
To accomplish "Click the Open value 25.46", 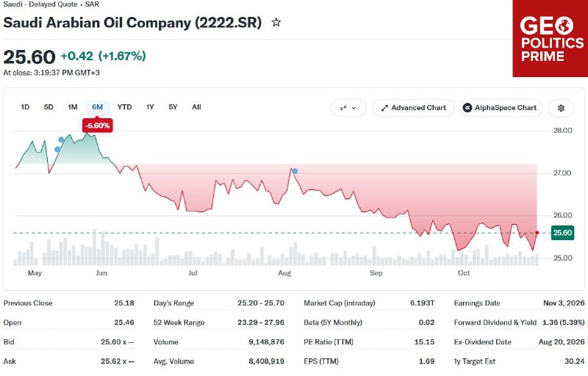I will point(124,322).
